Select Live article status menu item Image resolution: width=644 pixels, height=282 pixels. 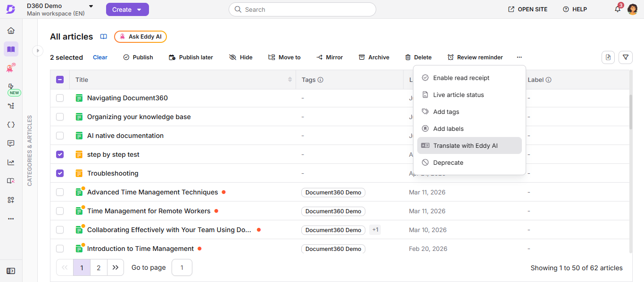[470, 95]
